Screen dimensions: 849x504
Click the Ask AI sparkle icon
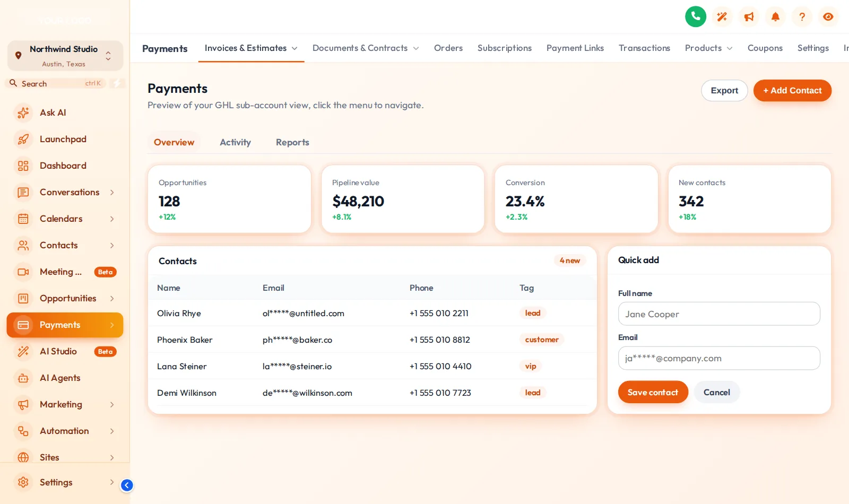pyautogui.click(x=23, y=112)
